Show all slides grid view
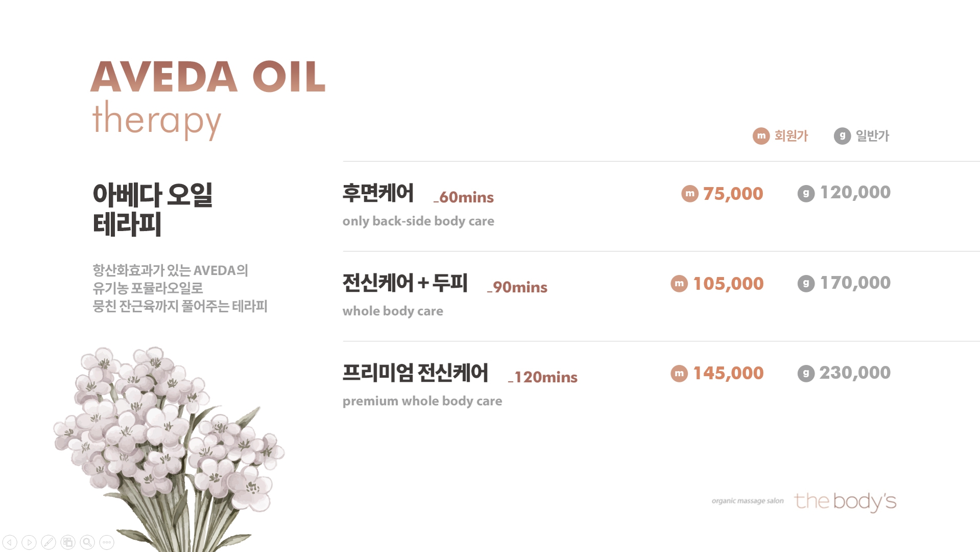 click(68, 542)
